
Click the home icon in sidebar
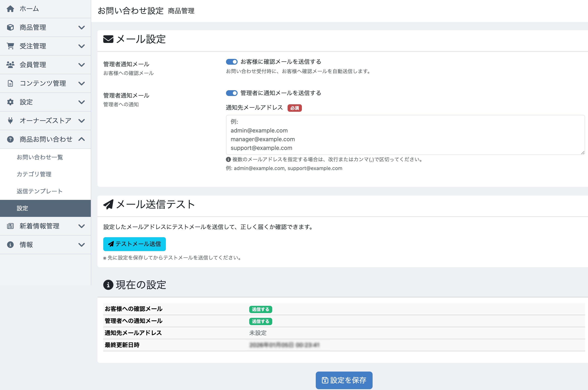click(10, 9)
